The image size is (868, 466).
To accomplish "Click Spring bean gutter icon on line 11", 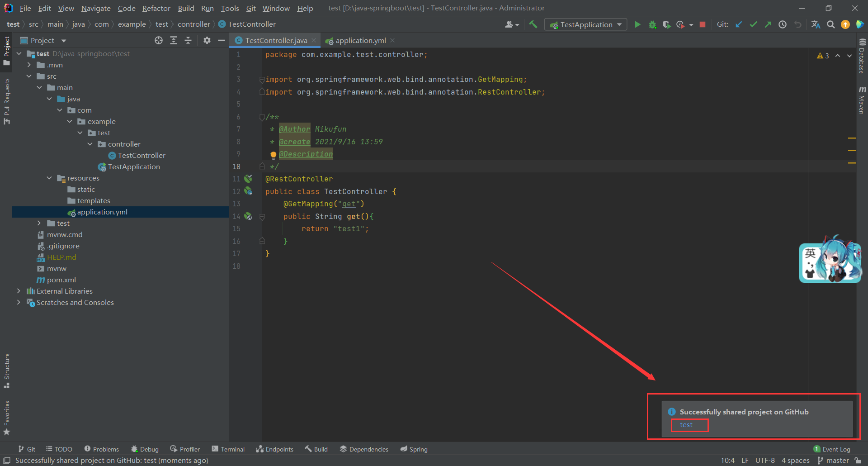I will pyautogui.click(x=249, y=179).
